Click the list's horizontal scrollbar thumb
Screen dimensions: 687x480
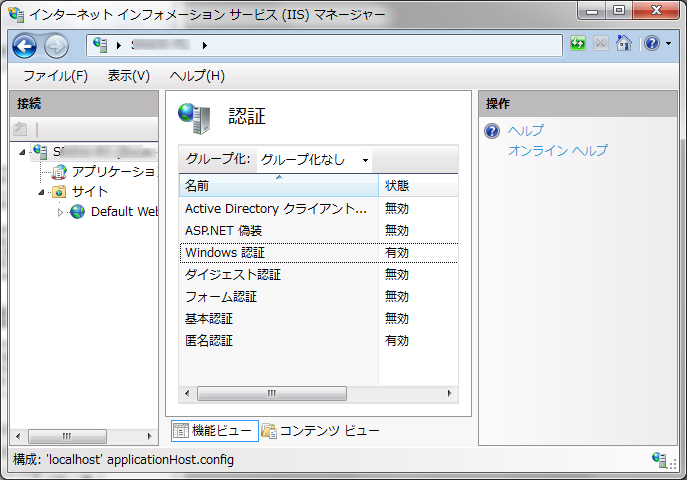point(272,393)
